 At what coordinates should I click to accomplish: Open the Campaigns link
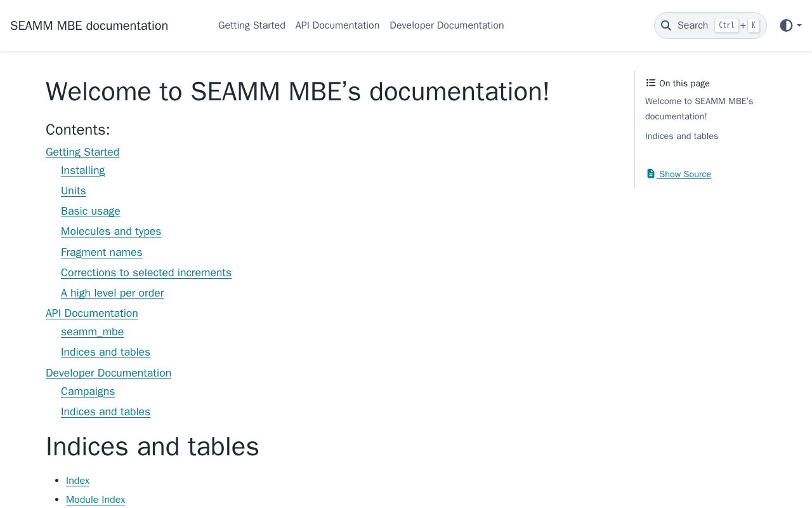(x=88, y=391)
